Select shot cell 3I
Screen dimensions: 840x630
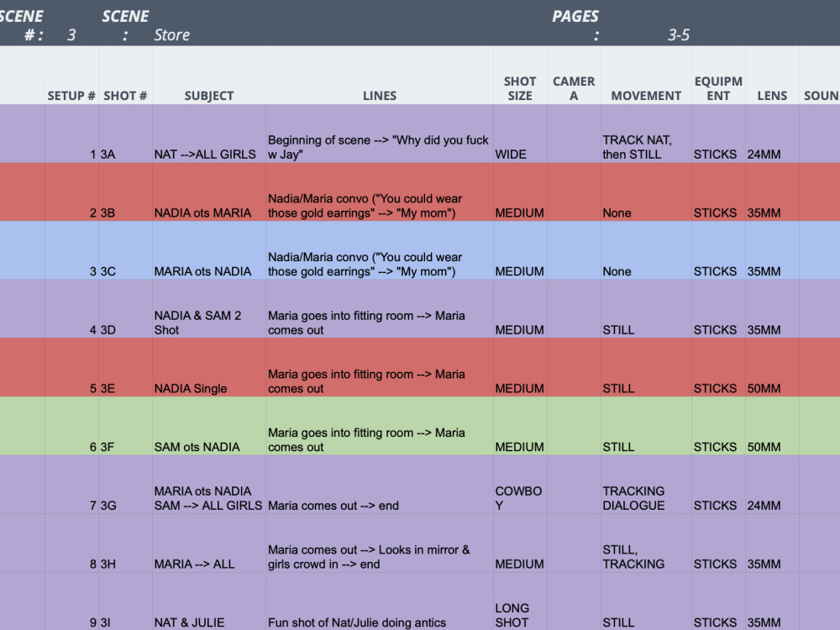click(125, 601)
